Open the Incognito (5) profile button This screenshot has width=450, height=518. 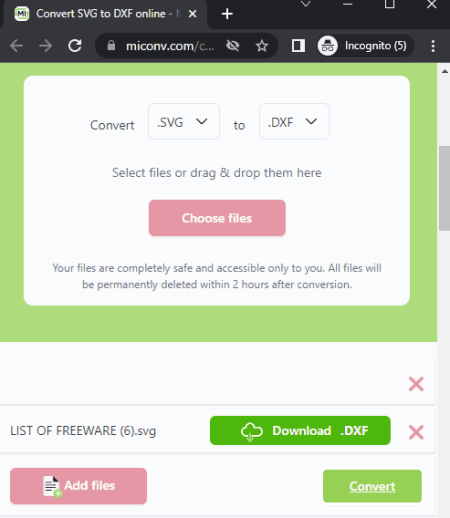click(x=366, y=46)
